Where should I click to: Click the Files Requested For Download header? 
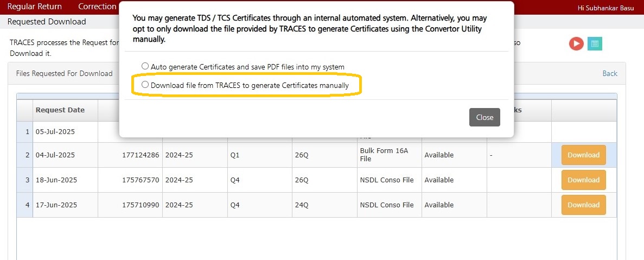(x=65, y=73)
